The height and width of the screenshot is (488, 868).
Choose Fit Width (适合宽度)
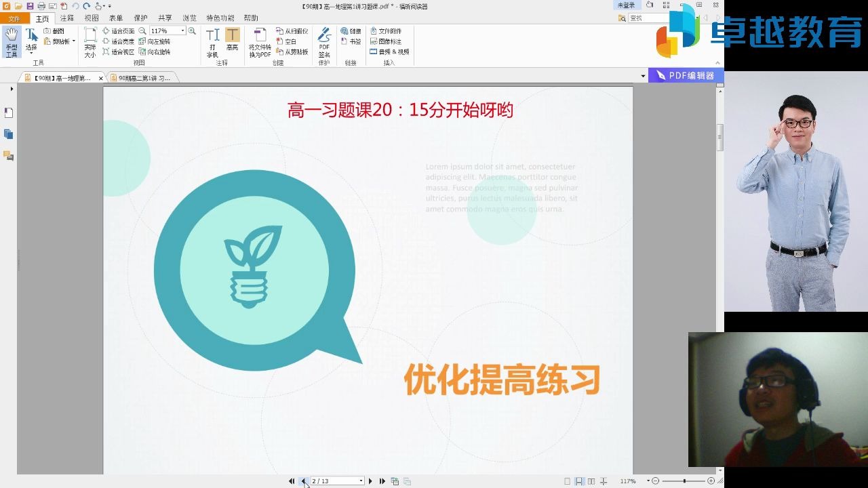tap(119, 41)
